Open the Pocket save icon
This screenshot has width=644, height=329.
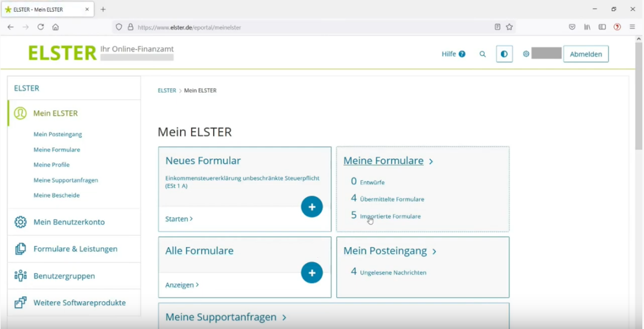572,27
